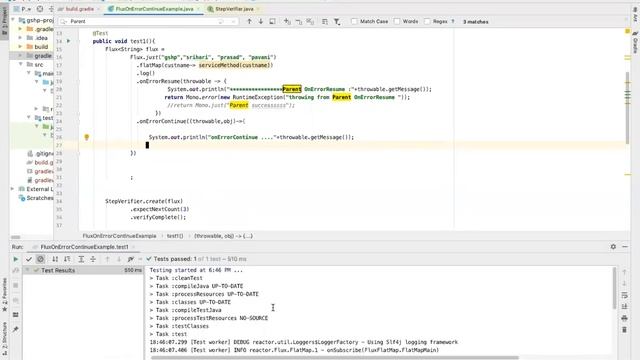Image resolution: width=640 pixels, height=360 pixels.
Task: Click select all occurrences icon in search bar
Action: point(310,21)
